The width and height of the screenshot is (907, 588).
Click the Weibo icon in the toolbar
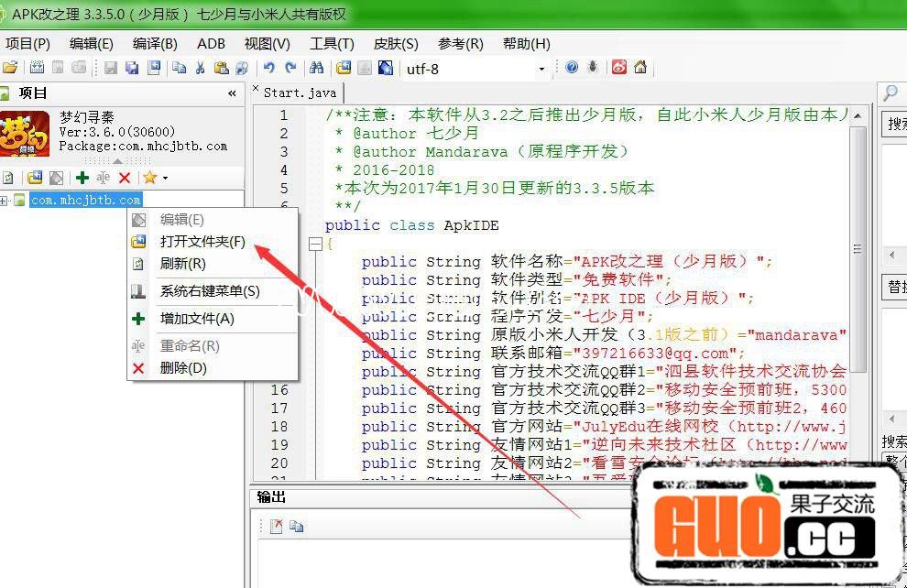point(619,68)
